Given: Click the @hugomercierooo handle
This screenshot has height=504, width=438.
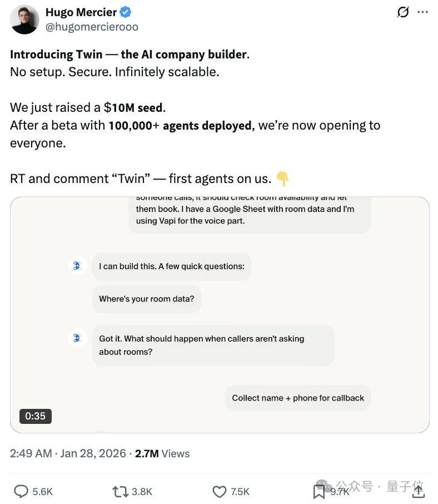Looking at the screenshot, I should (92, 26).
